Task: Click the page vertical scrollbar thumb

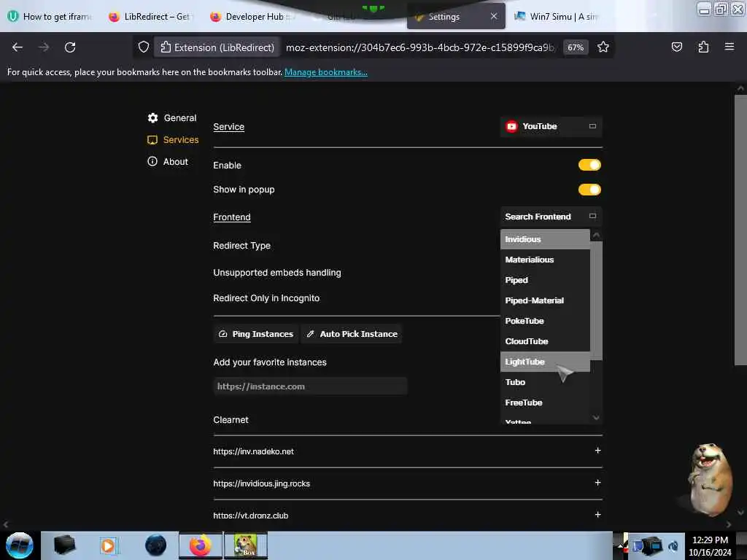Action: tap(740, 230)
